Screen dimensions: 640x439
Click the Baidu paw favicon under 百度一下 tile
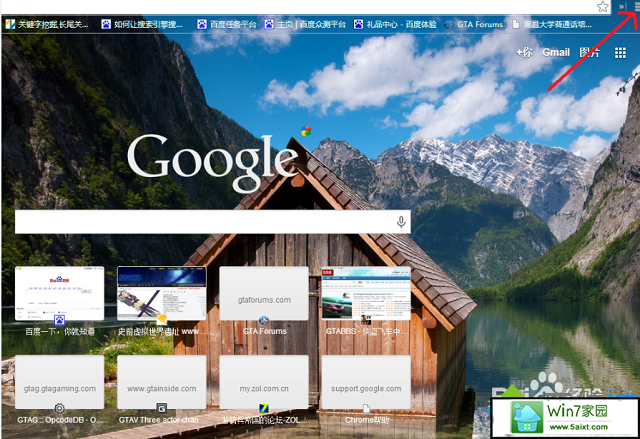(60, 320)
